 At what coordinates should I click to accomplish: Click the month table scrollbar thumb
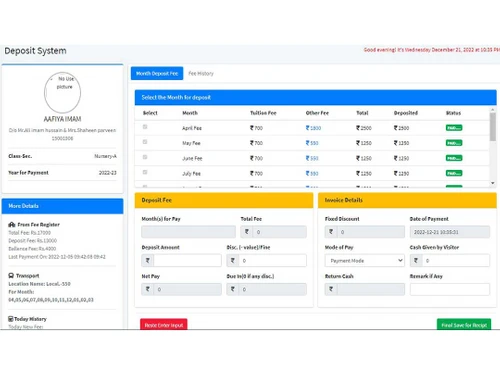[x=493, y=127]
